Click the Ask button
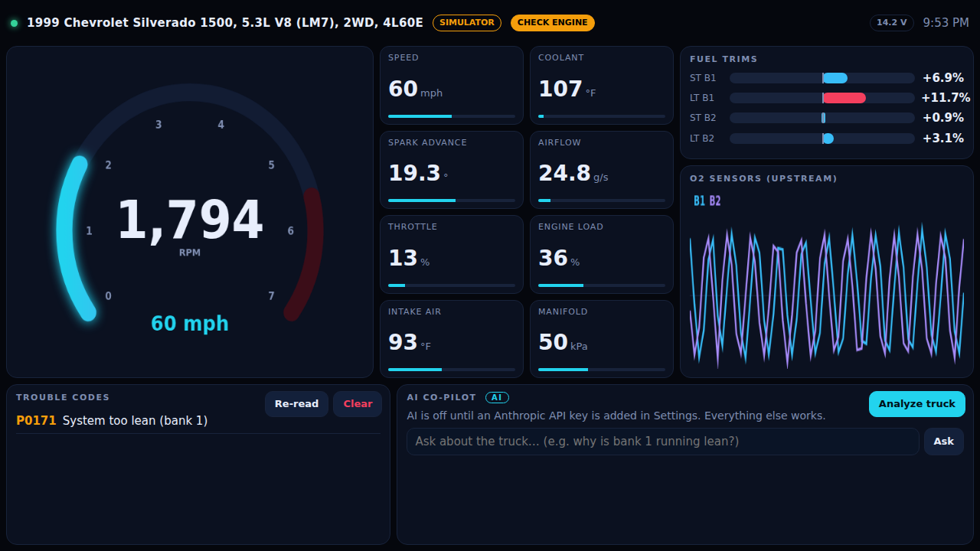Image resolution: width=980 pixels, height=551 pixels. [944, 442]
